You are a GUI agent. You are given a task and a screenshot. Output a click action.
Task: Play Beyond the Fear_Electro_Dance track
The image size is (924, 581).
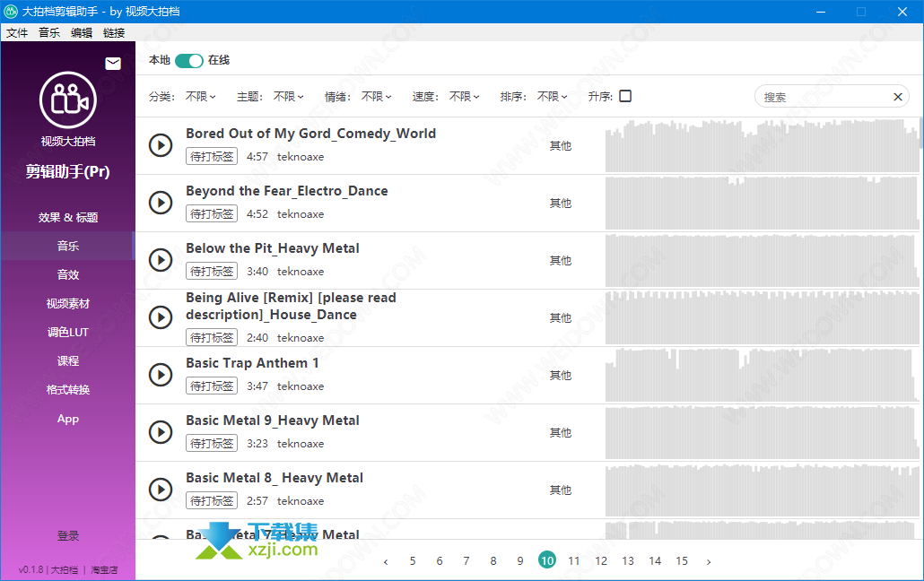161,203
